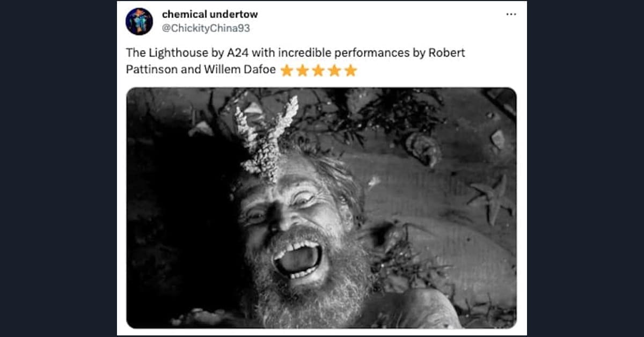
Task: Click the fourth gold star emoji
Action: point(335,71)
